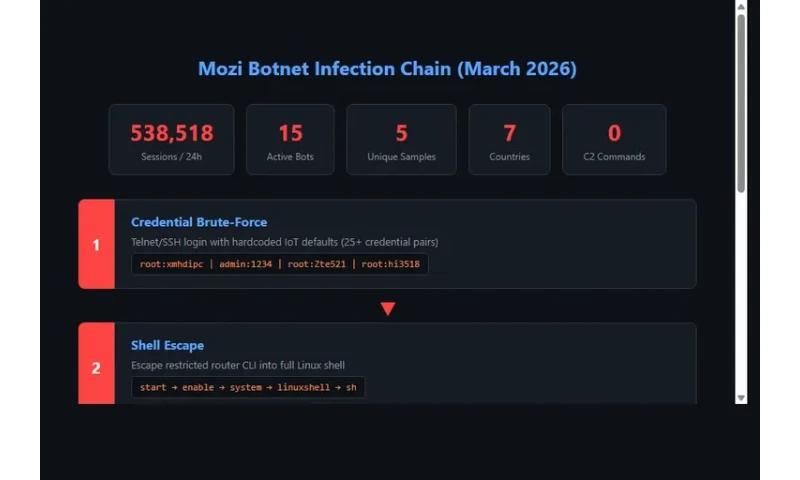The width and height of the screenshot is (800, 480).
Task: Open the Shell Escape step title
Action: (167, 345)
